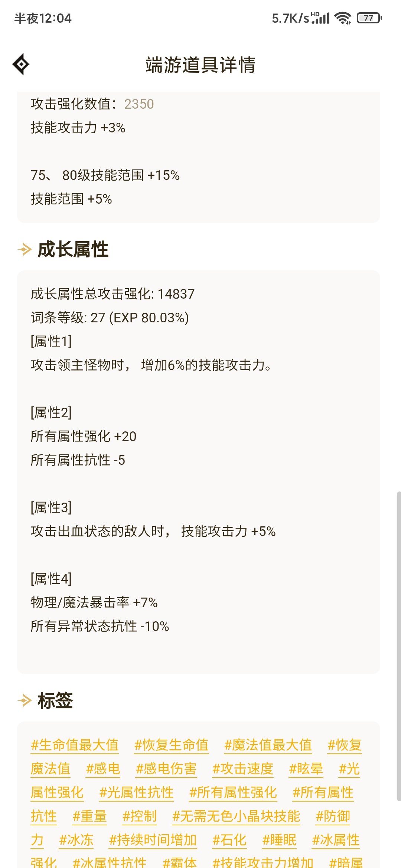Tap the arrow icon beside 成长属性 heading

tap(25, 249)
